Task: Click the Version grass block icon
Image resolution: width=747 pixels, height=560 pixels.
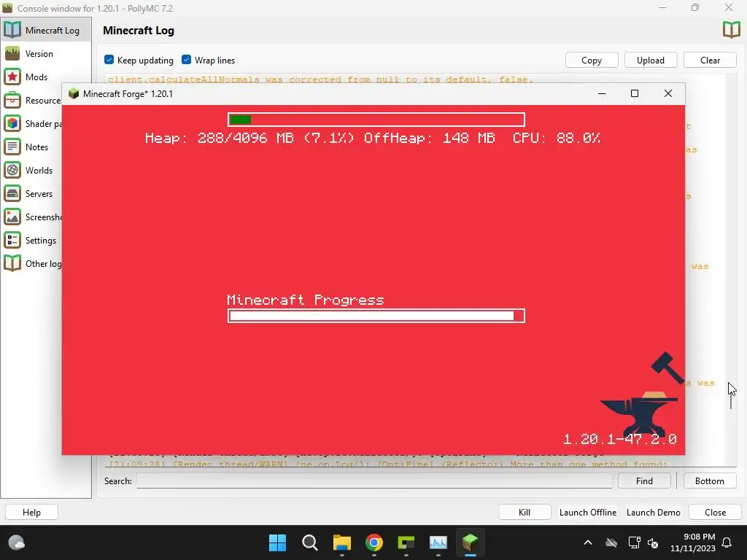Action: (12, 53)
